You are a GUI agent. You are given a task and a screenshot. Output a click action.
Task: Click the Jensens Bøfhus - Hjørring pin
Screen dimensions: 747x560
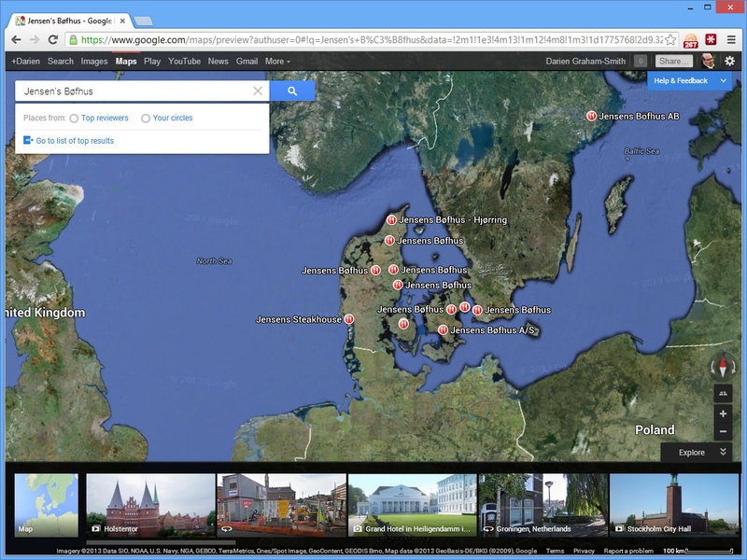pos(391,220)
